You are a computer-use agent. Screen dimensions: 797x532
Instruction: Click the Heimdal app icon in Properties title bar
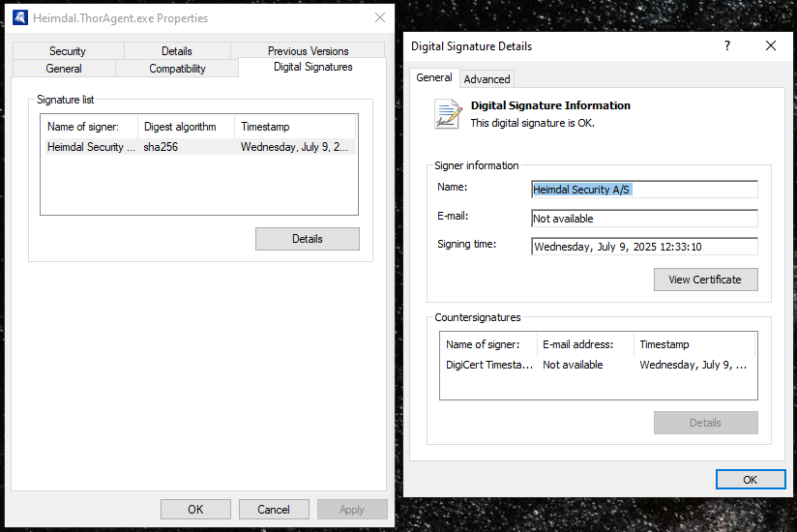[19, 17]
